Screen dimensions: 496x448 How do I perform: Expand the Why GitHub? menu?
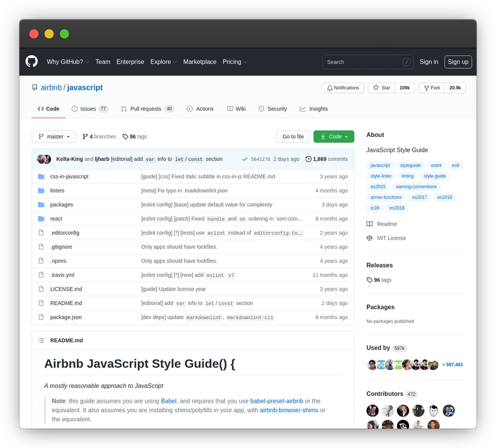pyautogui.click(x=68, y=61)
